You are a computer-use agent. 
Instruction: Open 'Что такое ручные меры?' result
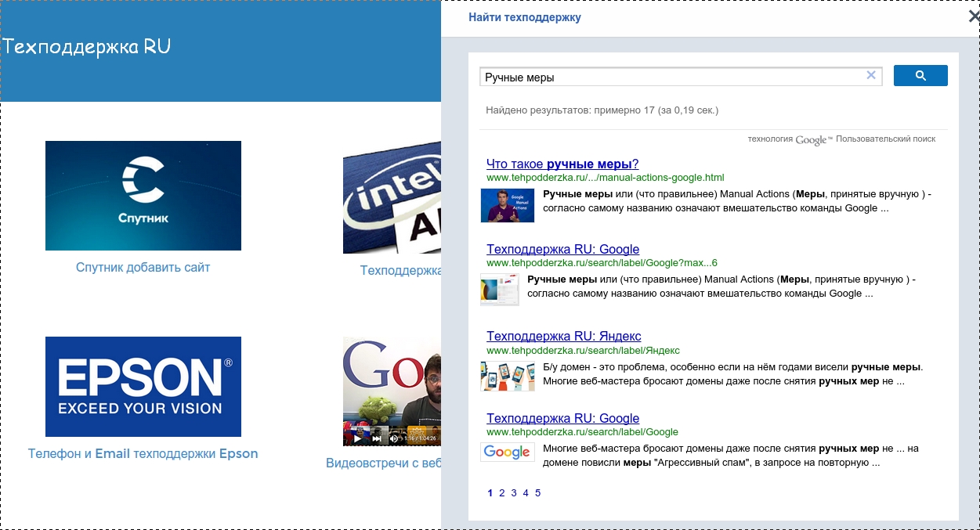562,164
